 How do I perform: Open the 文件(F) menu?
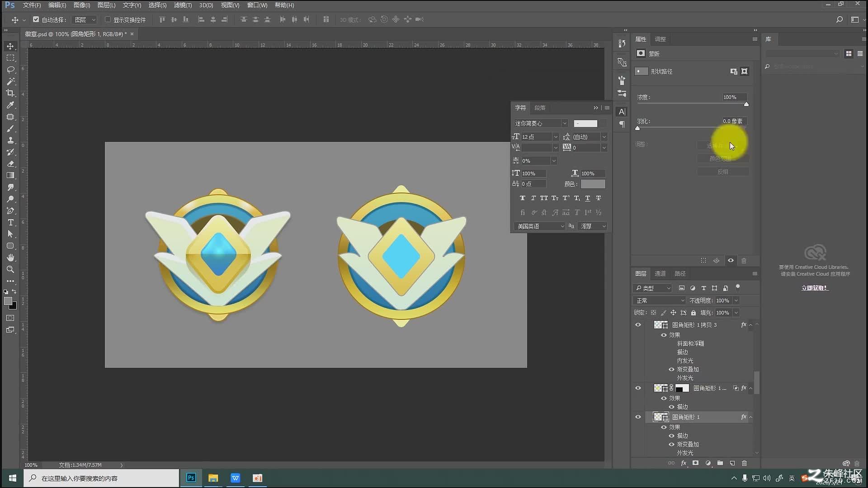click(x=32, y=5)
